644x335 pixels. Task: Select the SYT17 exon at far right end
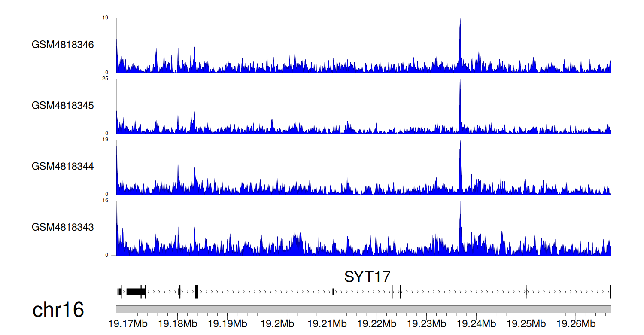(x=610, y=292)
